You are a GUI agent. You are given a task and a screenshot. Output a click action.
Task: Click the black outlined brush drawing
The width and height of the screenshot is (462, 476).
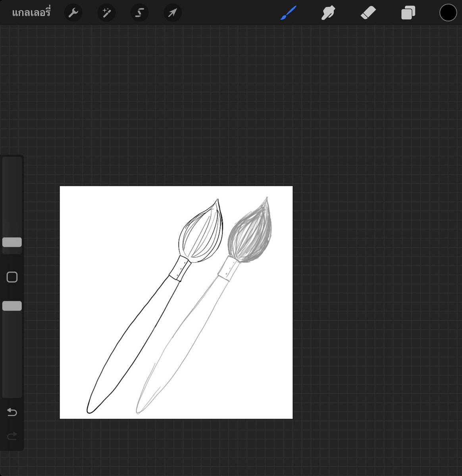pos(155,306)
